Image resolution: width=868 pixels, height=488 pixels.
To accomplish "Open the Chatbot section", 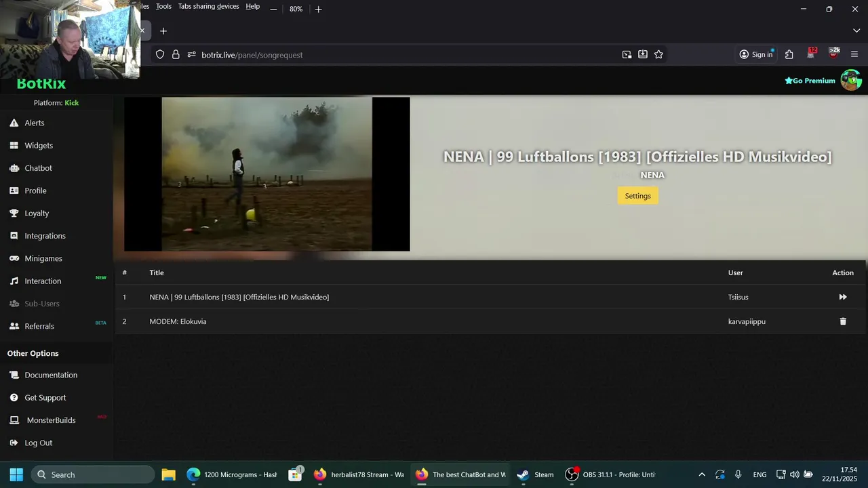I will pos(38,168).
